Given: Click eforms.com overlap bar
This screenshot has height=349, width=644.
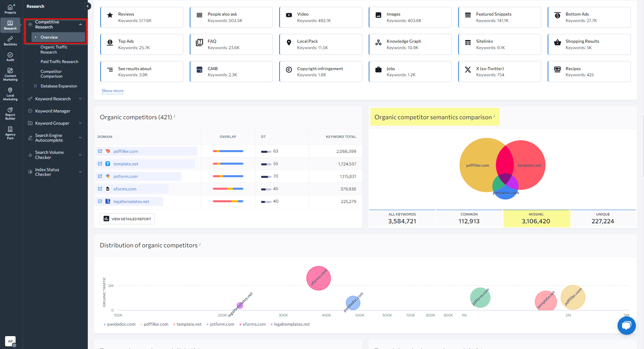Looking at the screenshot, I should tap(228, 189).
